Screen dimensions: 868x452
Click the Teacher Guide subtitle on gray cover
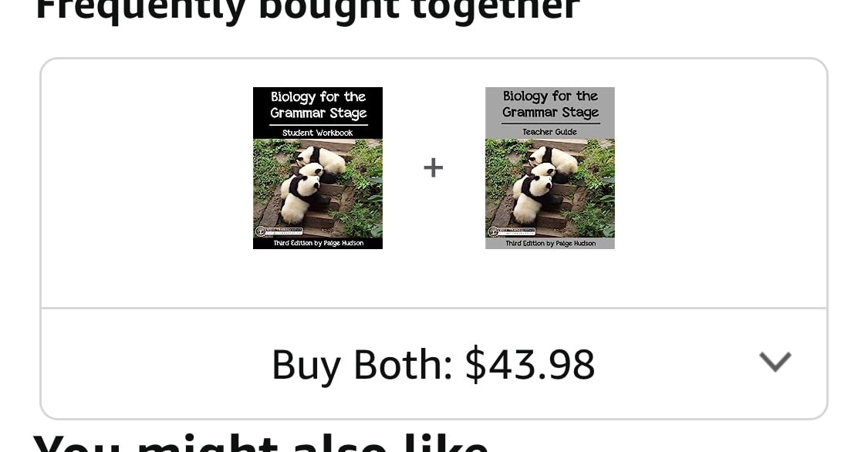tap(549, 132)
